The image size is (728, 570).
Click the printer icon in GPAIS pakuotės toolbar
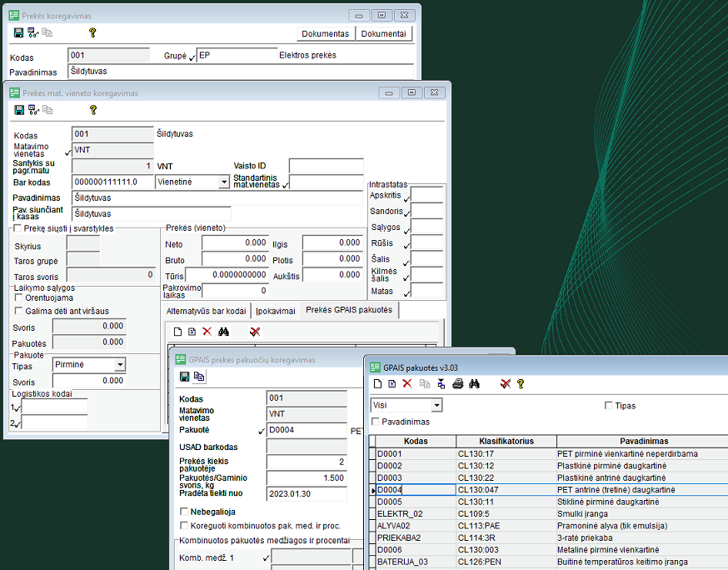tap(458, 383)
